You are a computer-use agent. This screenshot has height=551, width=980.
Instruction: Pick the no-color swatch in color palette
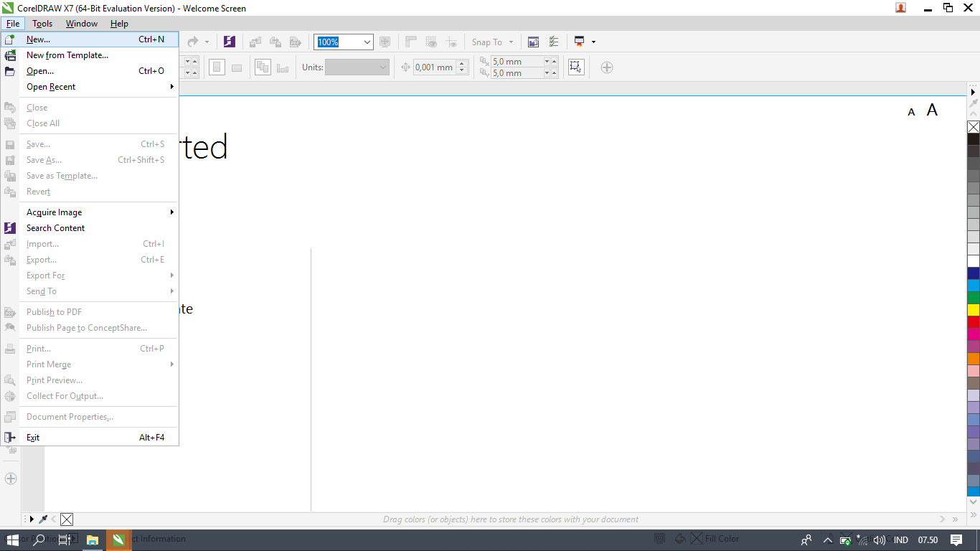[974, 127]
